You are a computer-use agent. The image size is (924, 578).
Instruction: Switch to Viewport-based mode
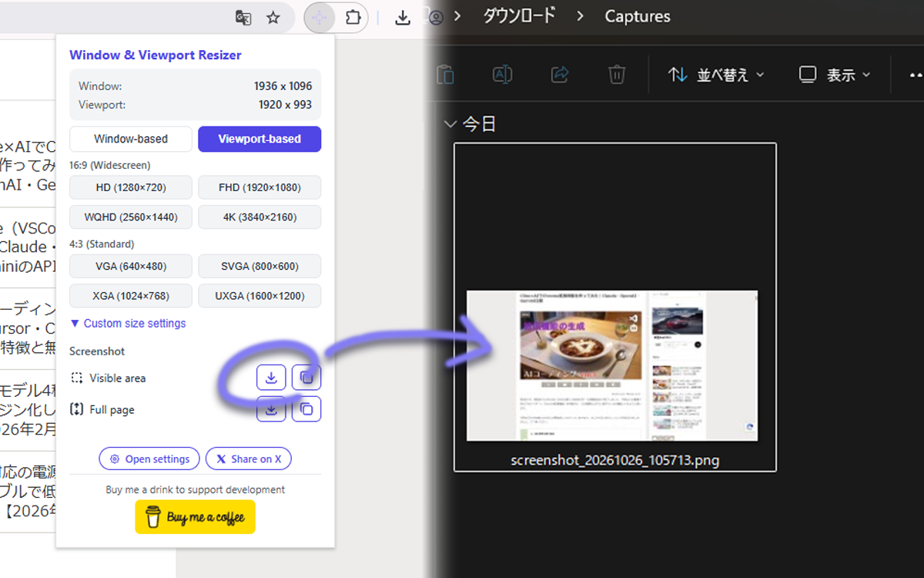pos(259,139)
